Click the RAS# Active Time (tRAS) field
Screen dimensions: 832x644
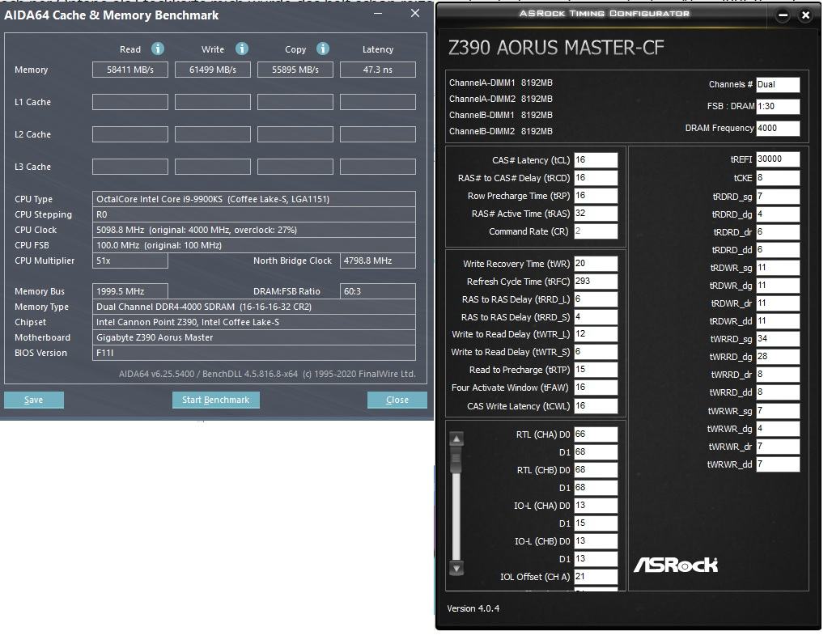click(596, 214)
